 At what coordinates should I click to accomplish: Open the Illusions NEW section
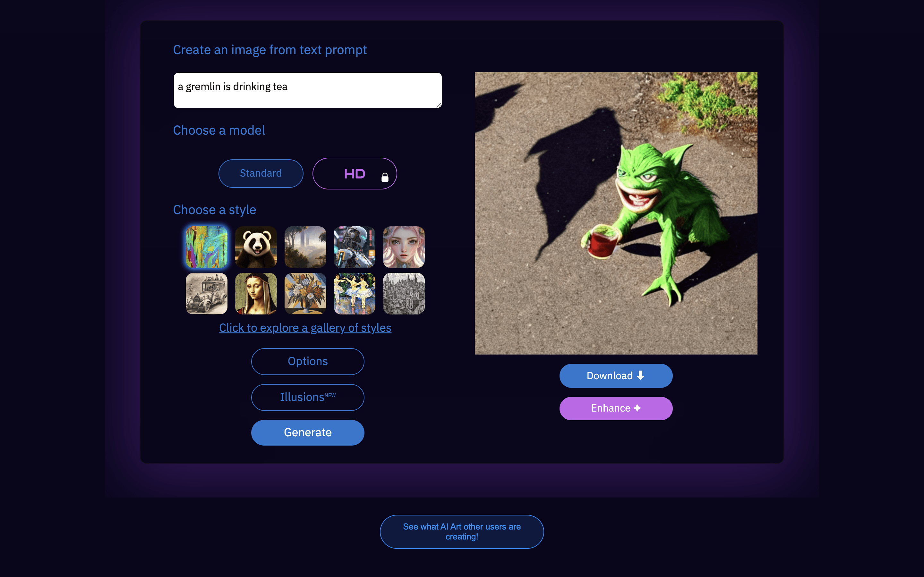pyautogui.click(x=308, y=397)
